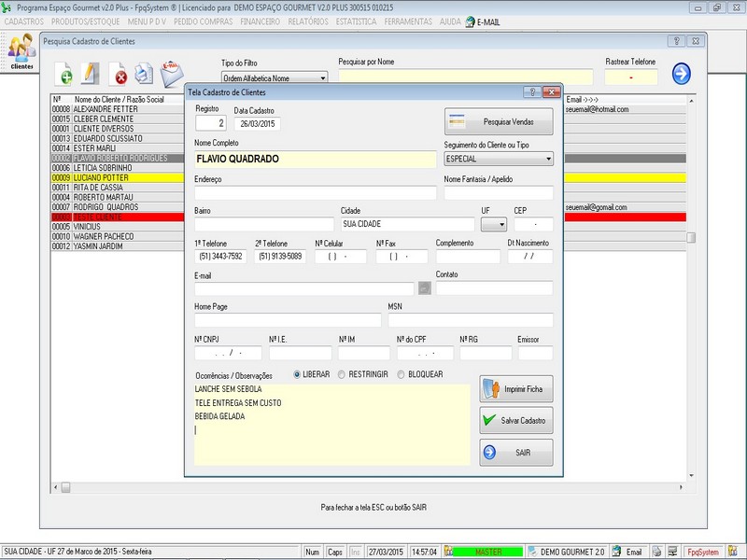Select the BLOQUEAR radio option
This screenshot has width=747, height=560.
click(402, 374)
